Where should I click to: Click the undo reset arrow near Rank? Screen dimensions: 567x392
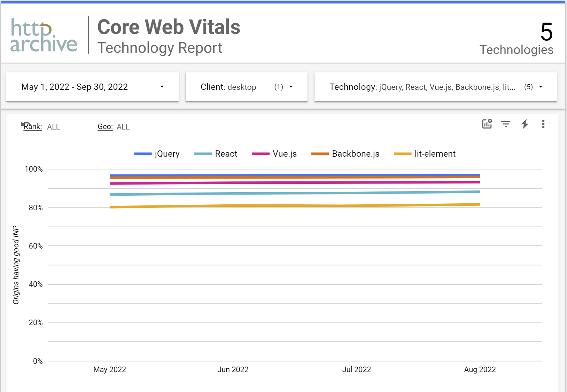coord(25,124)
